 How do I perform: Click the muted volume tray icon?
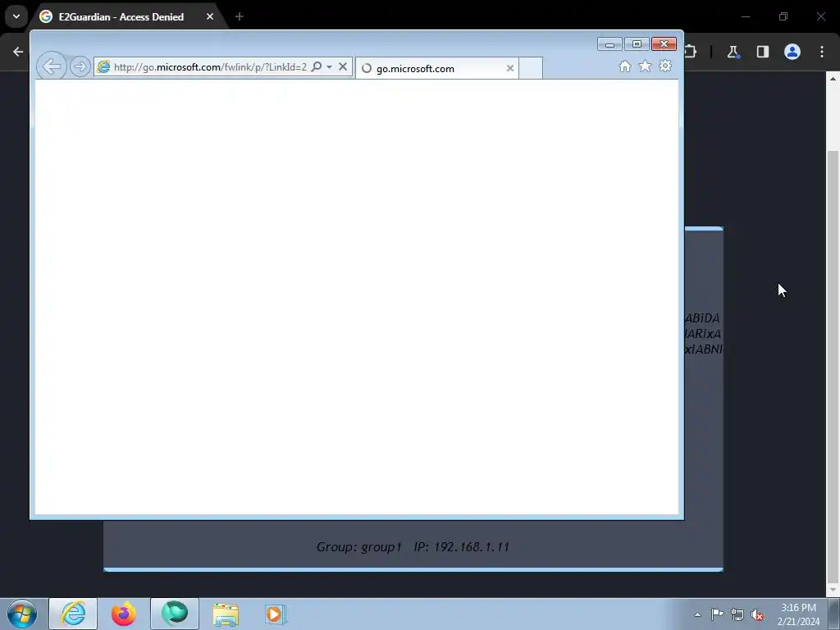[x=757, y=615]
